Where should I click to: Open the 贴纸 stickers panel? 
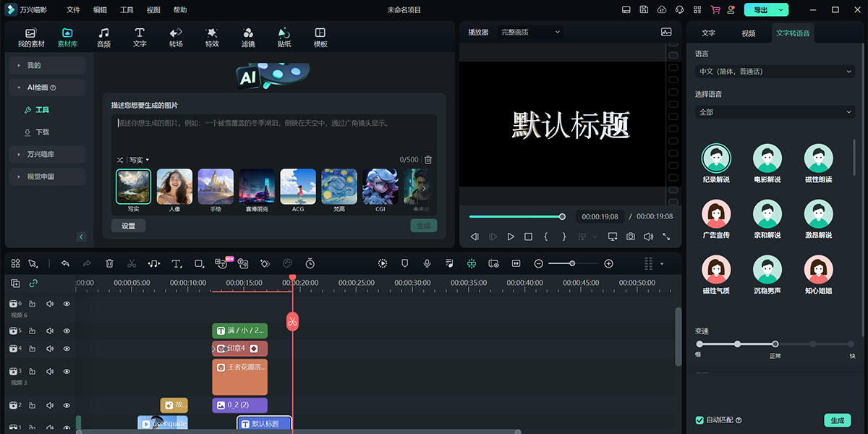pyautogui.click(x=284, y=37)
